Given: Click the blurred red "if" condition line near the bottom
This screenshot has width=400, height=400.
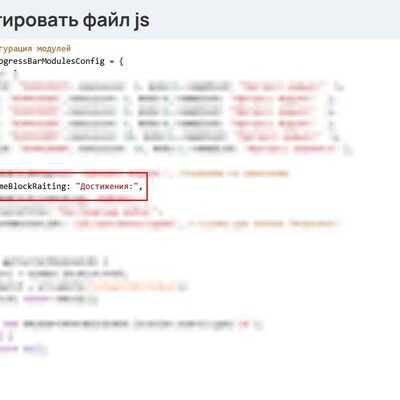Looking at the screenshot, I should pos(130,324).
